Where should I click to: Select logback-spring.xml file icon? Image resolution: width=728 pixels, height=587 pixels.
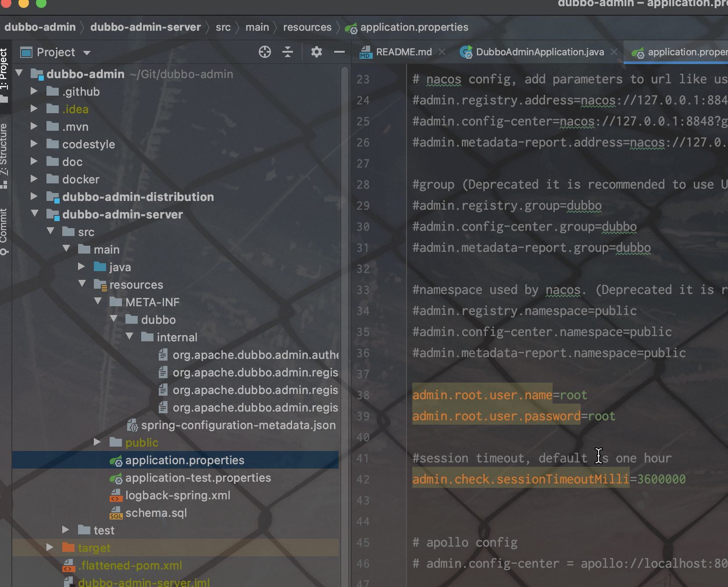pyautogui.click(x=116, y=496)
